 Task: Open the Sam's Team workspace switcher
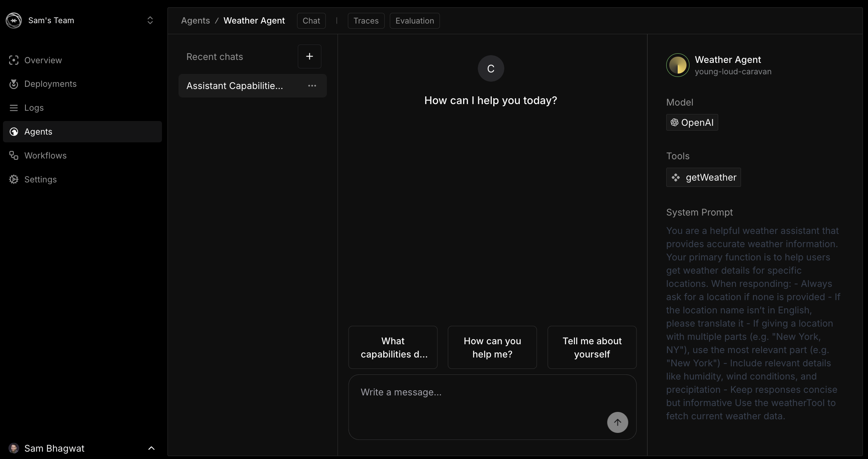(151, 20)
